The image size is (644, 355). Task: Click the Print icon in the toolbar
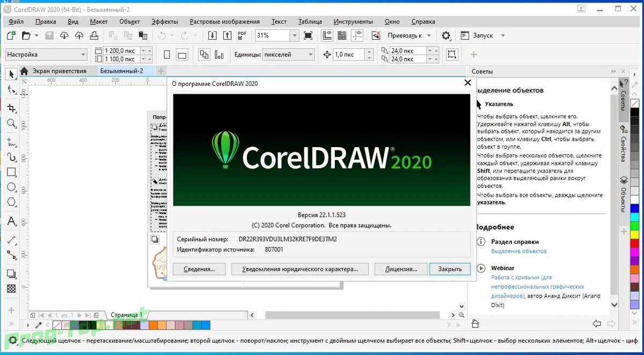[x=94, y=35]
